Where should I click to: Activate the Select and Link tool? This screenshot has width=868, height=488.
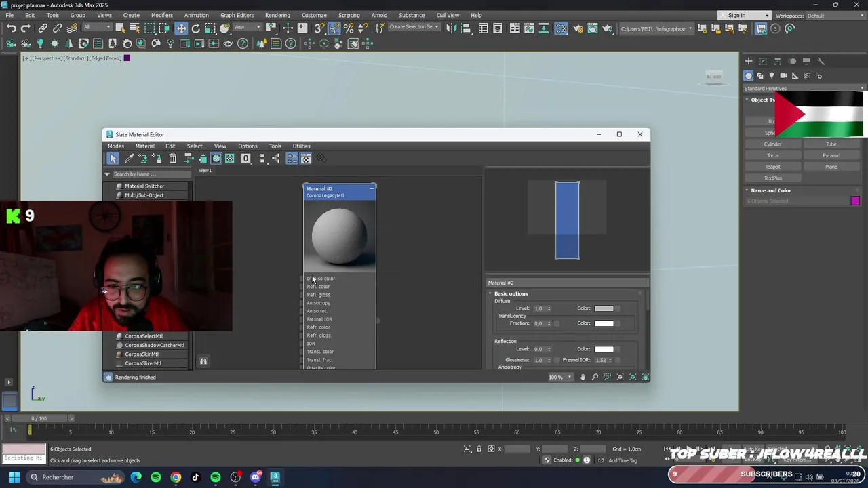click(43, 28)
